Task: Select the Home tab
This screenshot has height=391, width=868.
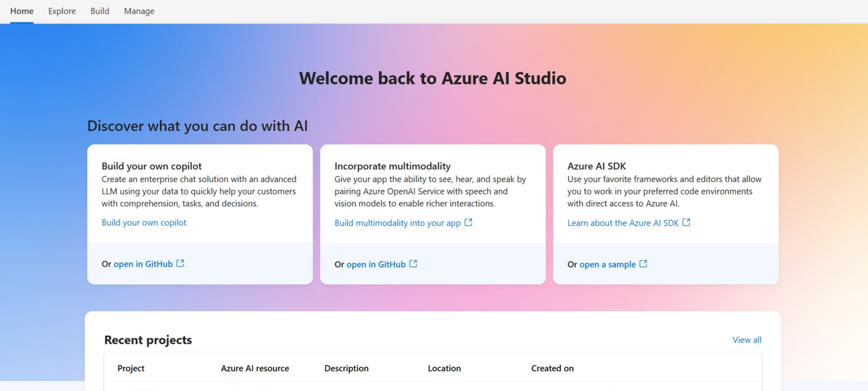Action: [21, 11]
